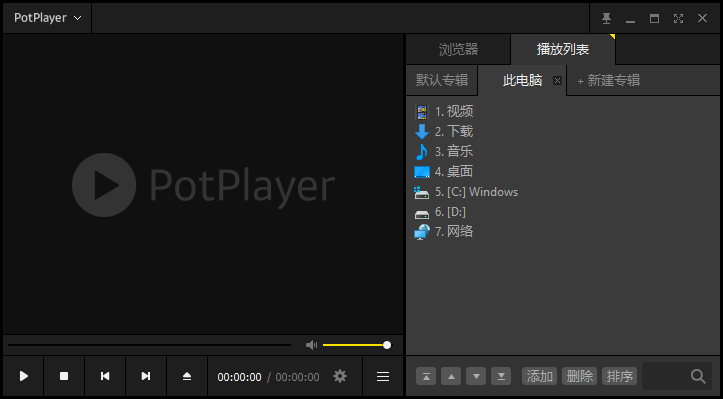Click the video film-strip icon
723x399 pixels.
tap(421, 112)
